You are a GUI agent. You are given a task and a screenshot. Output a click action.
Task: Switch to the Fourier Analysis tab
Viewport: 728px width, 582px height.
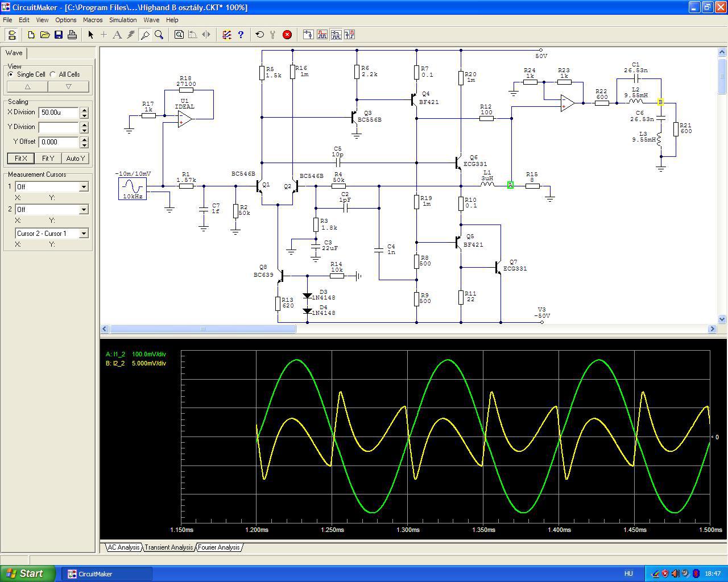[218, 547]
